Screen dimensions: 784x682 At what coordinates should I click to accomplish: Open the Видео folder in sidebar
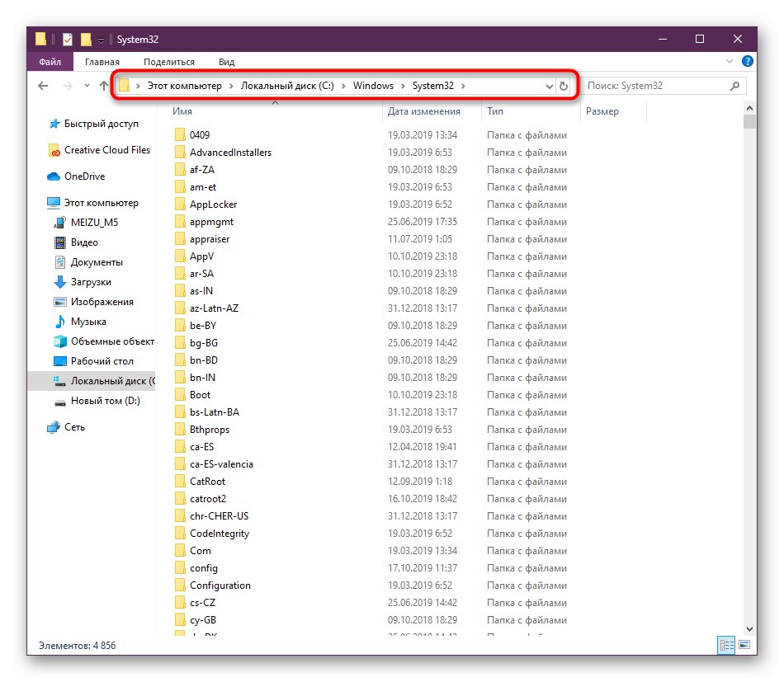(84, 242)
